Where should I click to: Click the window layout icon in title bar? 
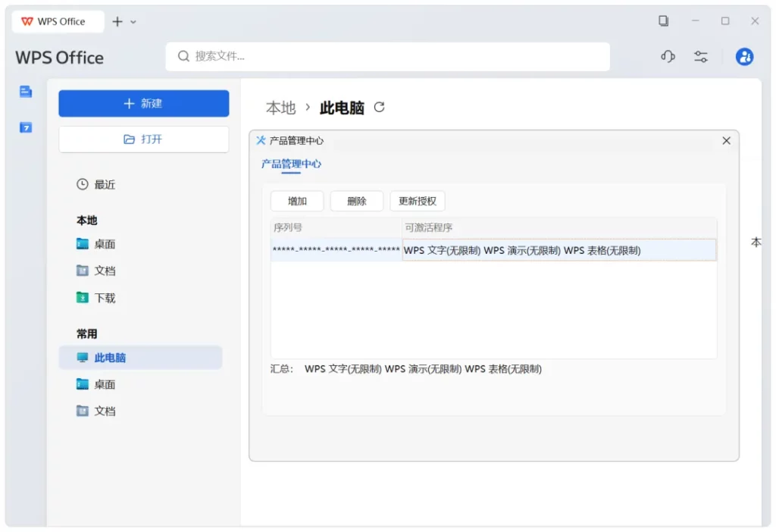tap(663, 20)
